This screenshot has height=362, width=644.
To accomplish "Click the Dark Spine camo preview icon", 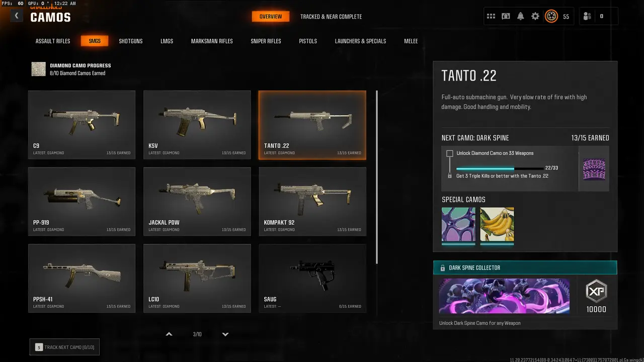I will (x=594, y=169).
